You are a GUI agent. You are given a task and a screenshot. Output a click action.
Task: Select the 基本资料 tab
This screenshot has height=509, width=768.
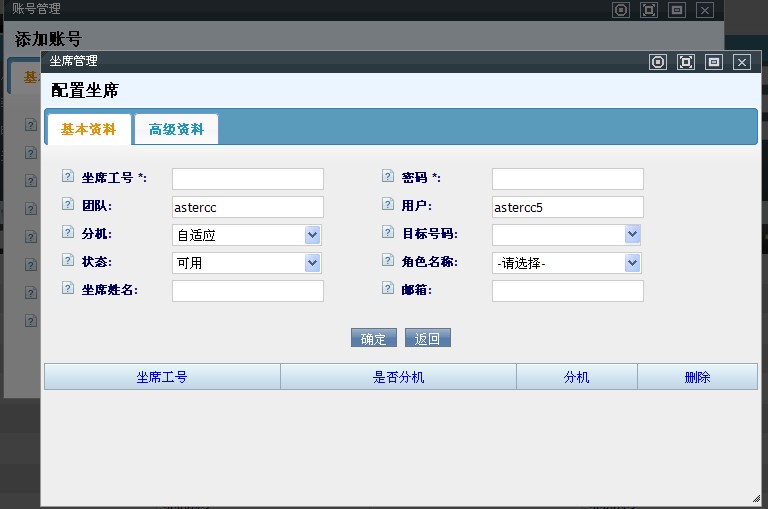click(89, 130)
